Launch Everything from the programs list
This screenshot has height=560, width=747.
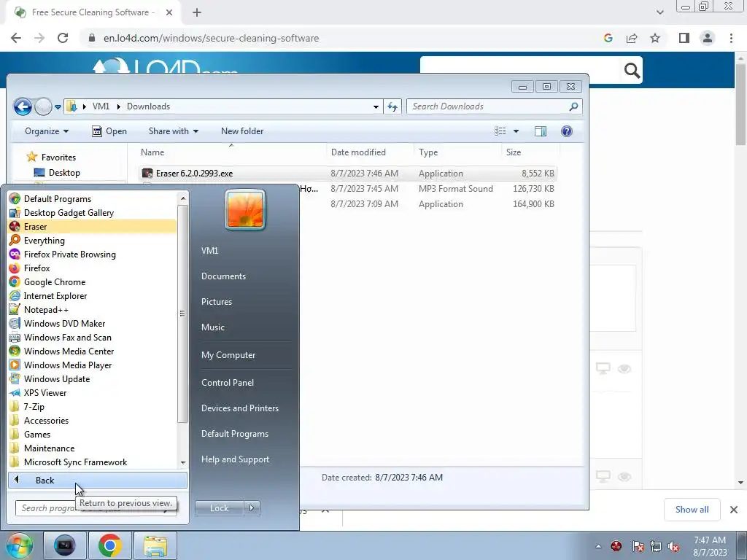click(x=93, y=241)
